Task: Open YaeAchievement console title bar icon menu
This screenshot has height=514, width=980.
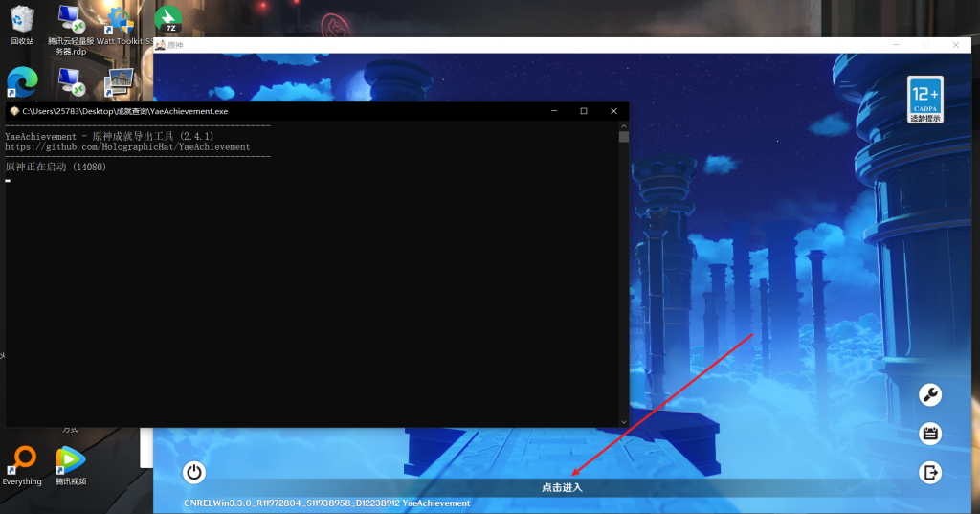Action: [x=12, y=111]
